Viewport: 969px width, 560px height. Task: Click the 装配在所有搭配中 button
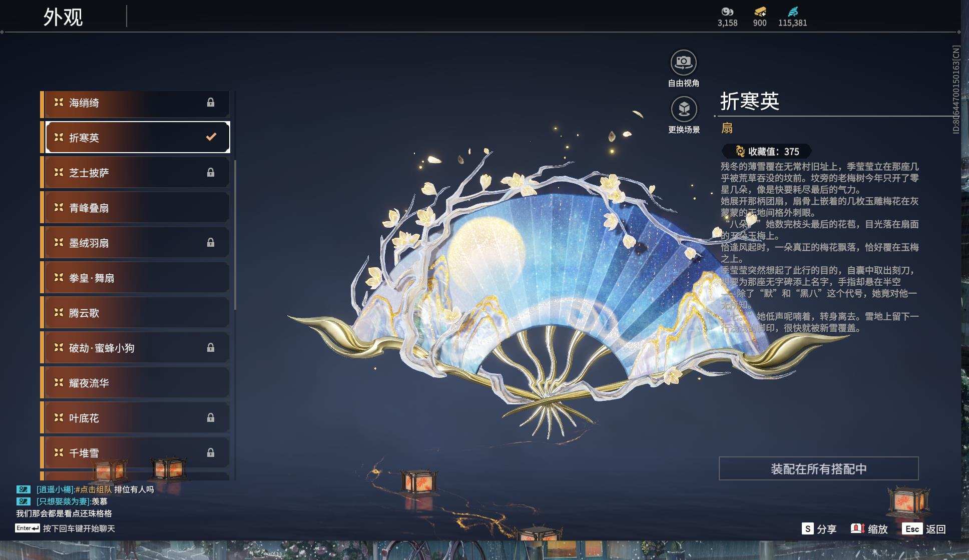click(x=818, y=468)
